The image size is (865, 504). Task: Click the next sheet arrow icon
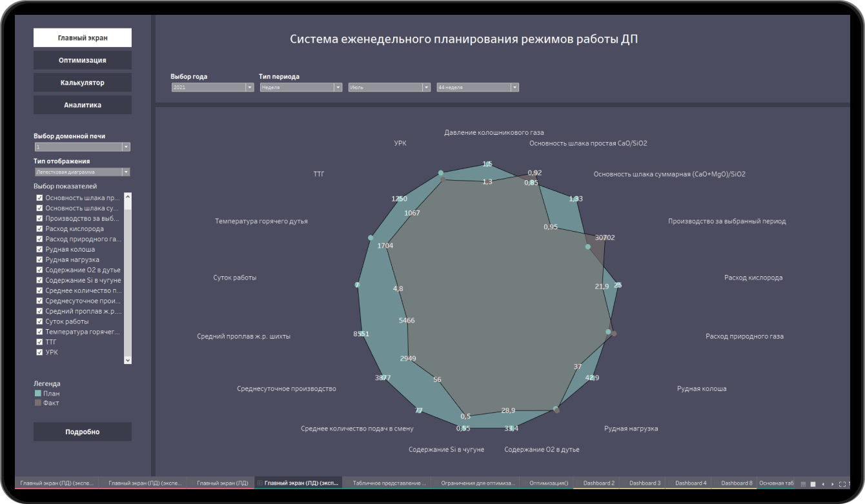click(x=833, y=483)
